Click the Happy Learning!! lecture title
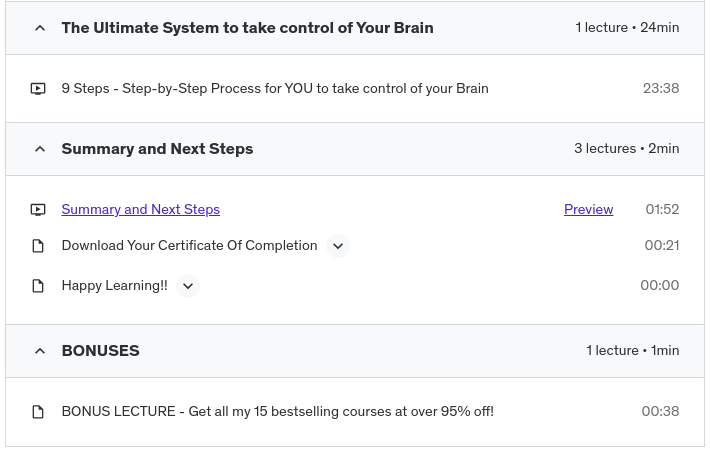The image size is (710, 449). coord(114,286)
